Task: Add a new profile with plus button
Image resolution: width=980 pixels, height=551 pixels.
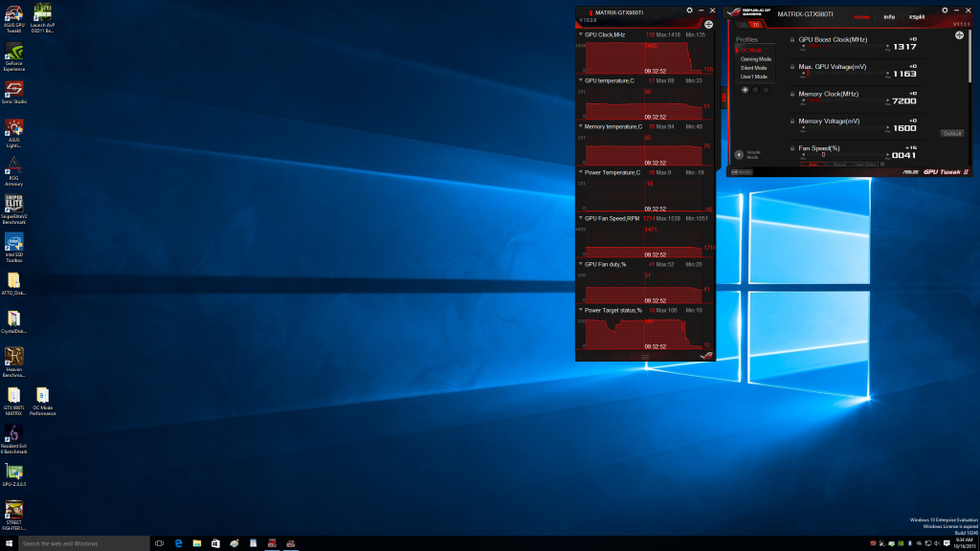Action: click(745, 90)
